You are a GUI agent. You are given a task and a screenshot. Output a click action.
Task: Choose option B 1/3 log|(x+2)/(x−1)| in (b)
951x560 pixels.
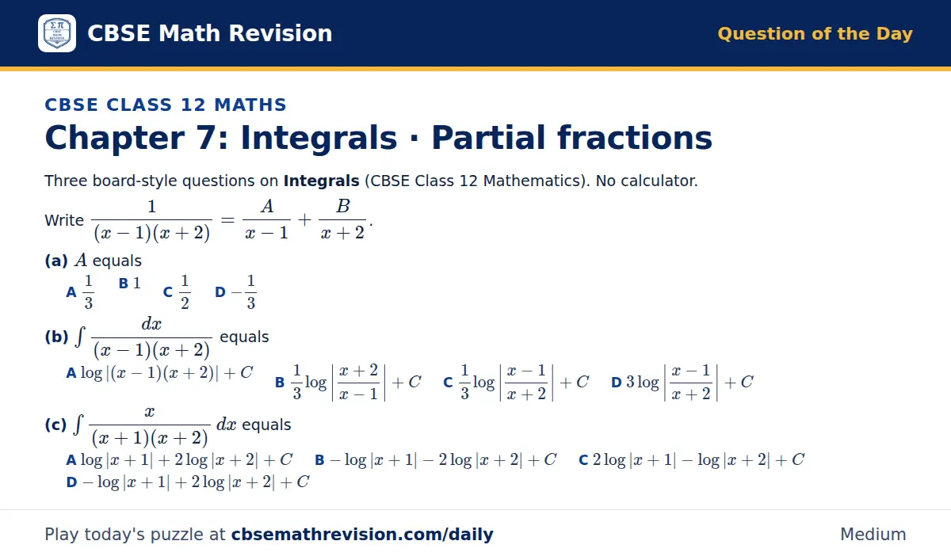(348, 382)
